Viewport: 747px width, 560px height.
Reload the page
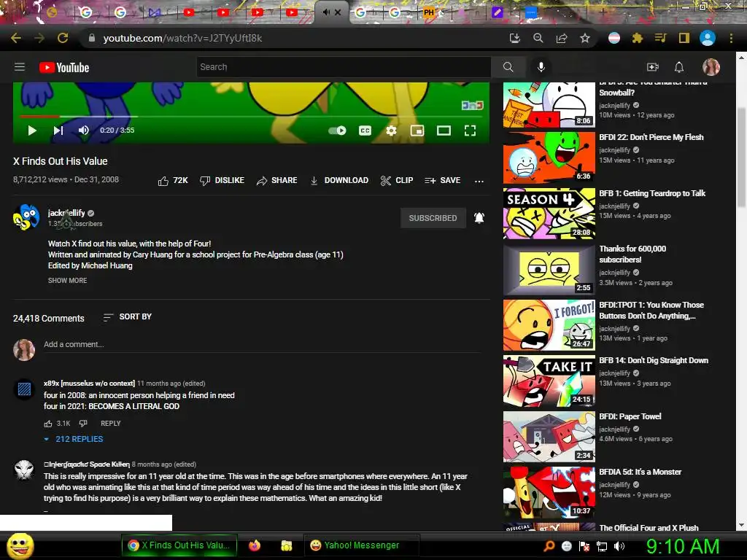point(63,38)
